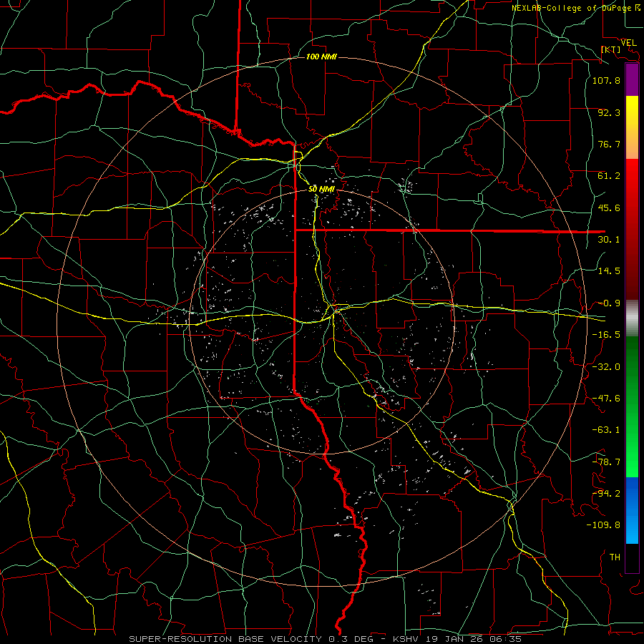The image size is (644, 644).
Task: Select the -94.2 velocity scale value
Action: pyautogui.click(x=606, y=494)
